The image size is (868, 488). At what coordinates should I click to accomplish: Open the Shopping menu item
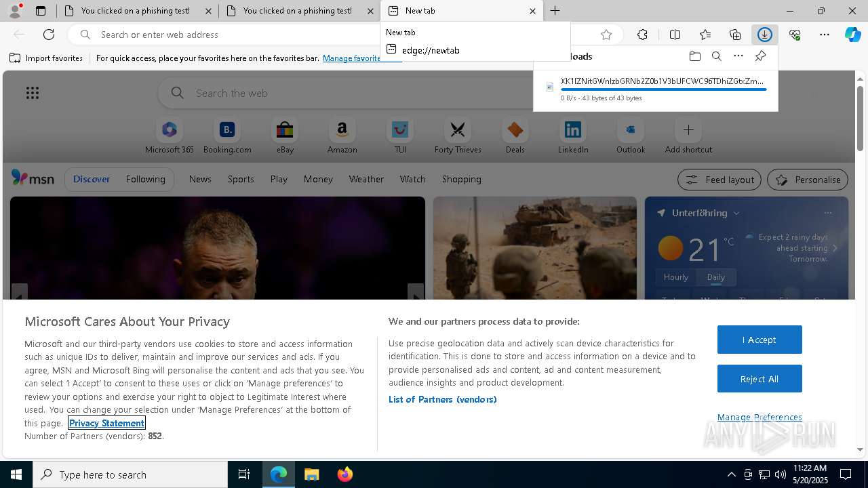tap(462, 179)
